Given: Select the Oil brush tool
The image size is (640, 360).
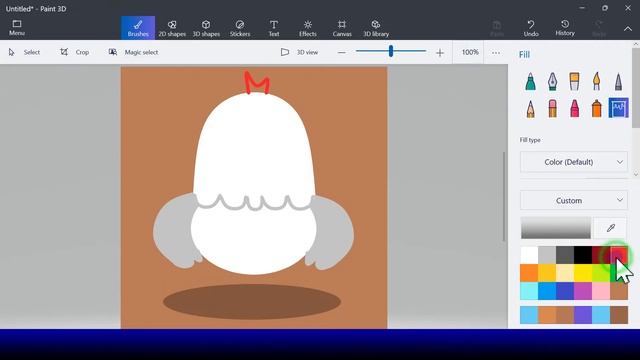Looking at the screenshot, I should tap(574, 81).
